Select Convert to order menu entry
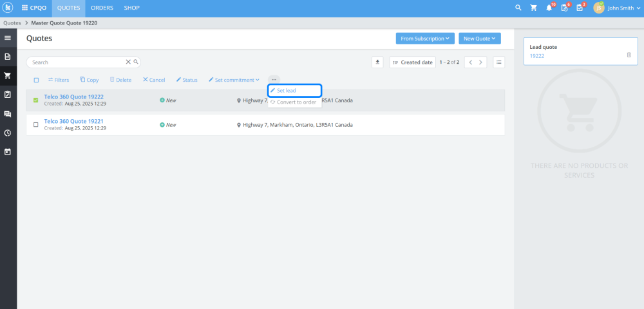Screen dimensions: 644x309 [x=294, y=102]
